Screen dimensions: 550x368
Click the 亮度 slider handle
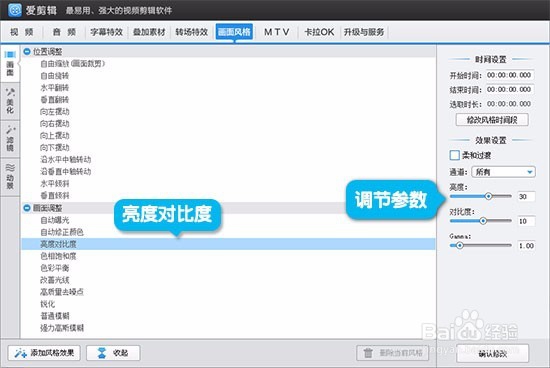(488, 196)
